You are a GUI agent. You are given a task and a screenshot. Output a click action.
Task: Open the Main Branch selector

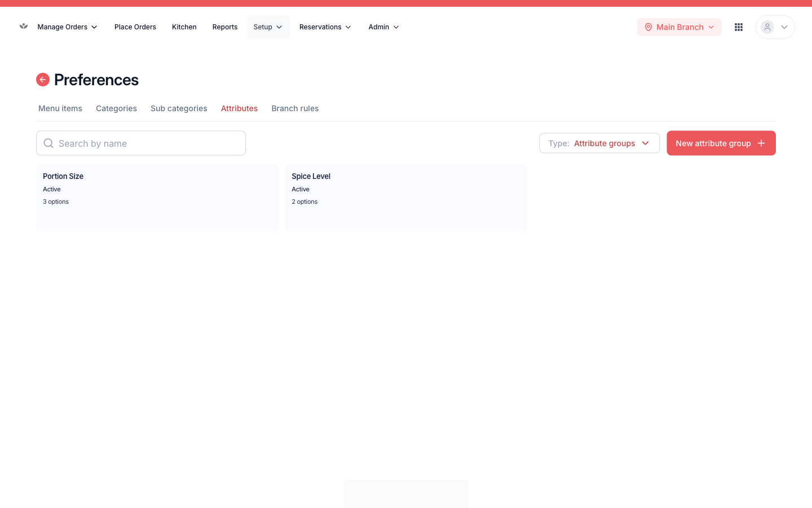(679, 27)
